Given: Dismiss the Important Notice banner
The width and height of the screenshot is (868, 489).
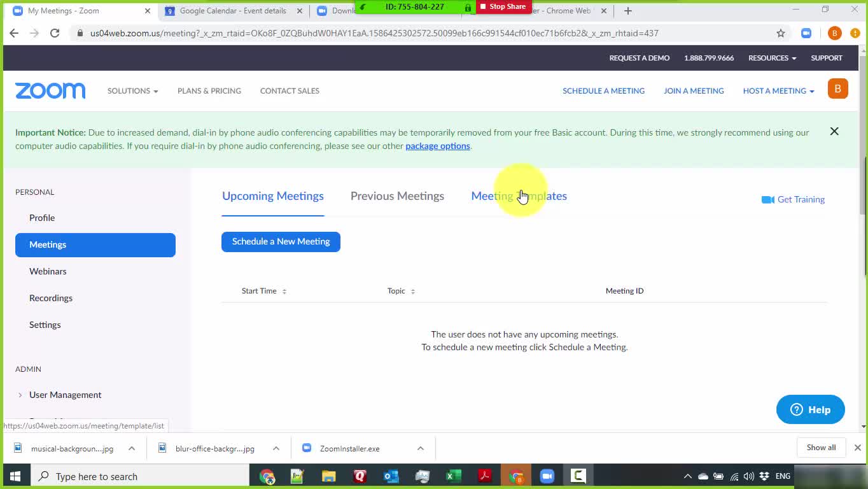Looking at the screenshot, I should (x=834, y=132).
